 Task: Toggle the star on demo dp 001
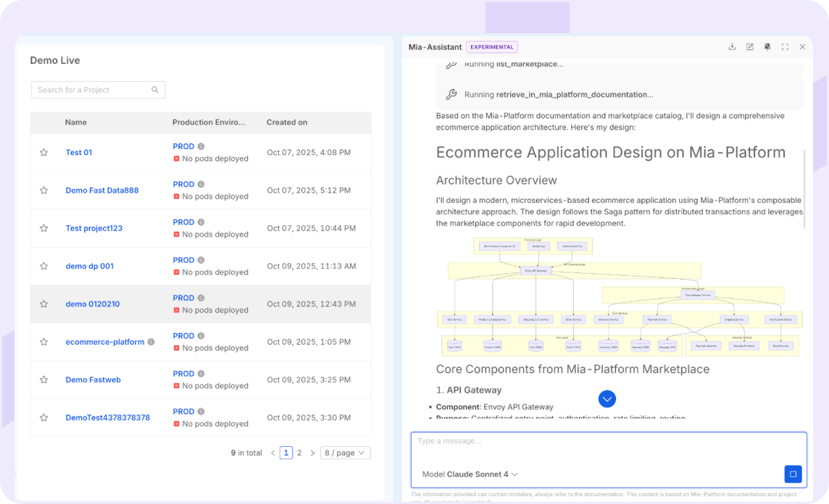[43, 266]
